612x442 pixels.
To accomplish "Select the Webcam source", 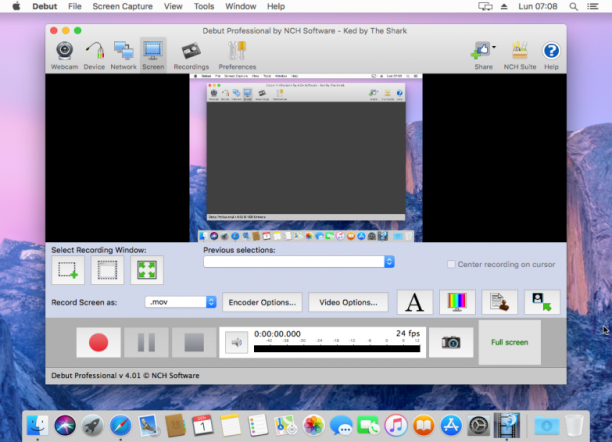I will coord(64,55).
